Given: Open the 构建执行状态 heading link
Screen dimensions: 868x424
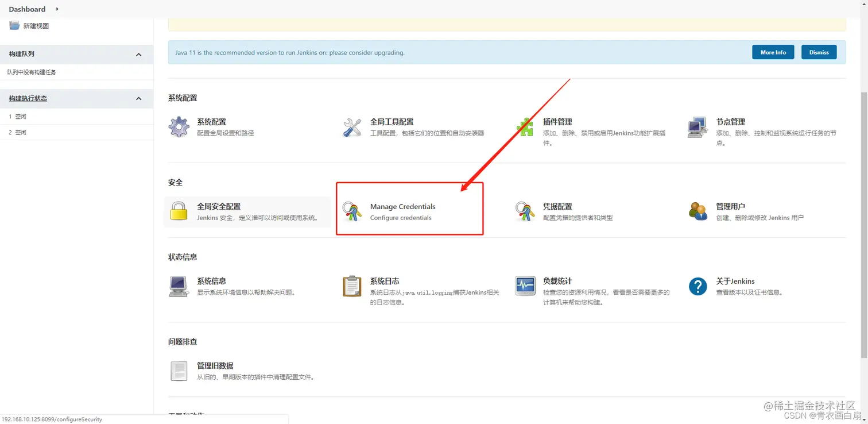Looking at the screenshot, I should 28,99.
